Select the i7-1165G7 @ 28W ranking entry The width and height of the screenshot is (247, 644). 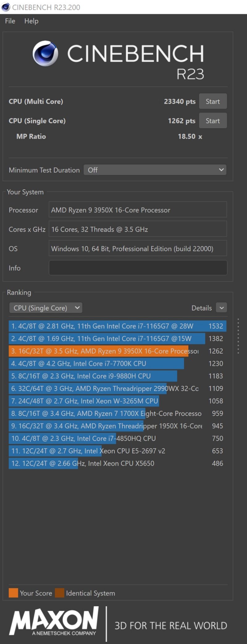[118, 326]
